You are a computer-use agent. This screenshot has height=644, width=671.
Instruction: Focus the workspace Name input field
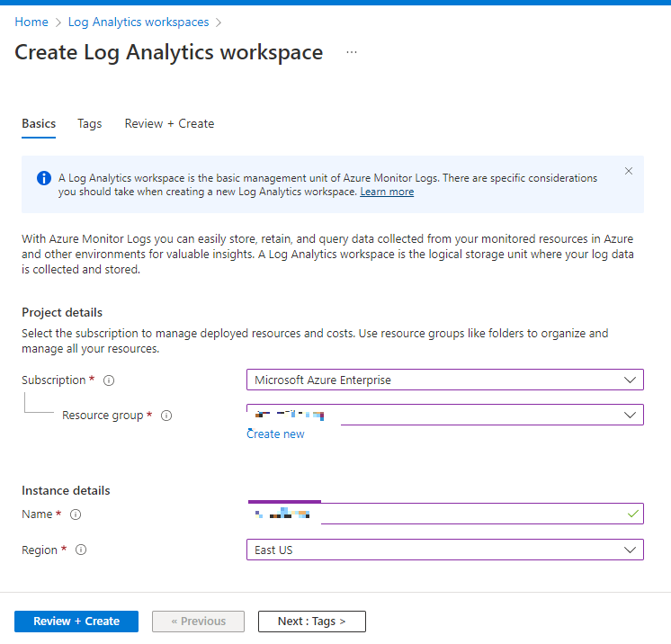(x=445, y=514)
